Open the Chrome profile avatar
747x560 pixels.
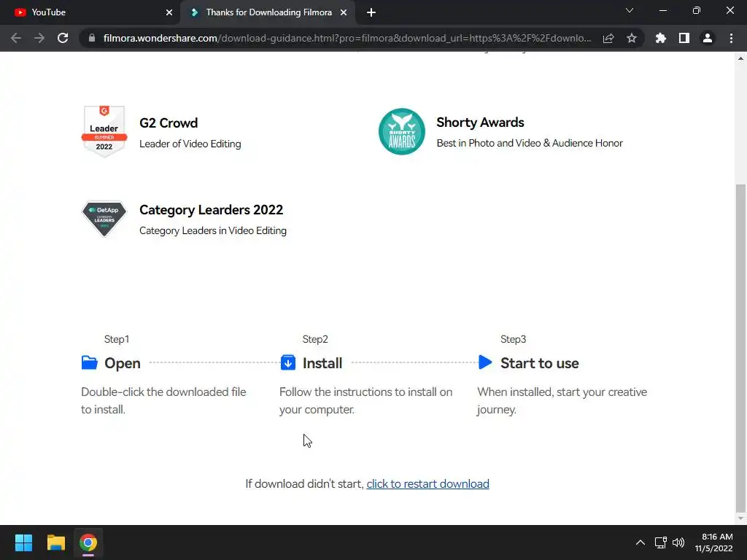(708, 38)
